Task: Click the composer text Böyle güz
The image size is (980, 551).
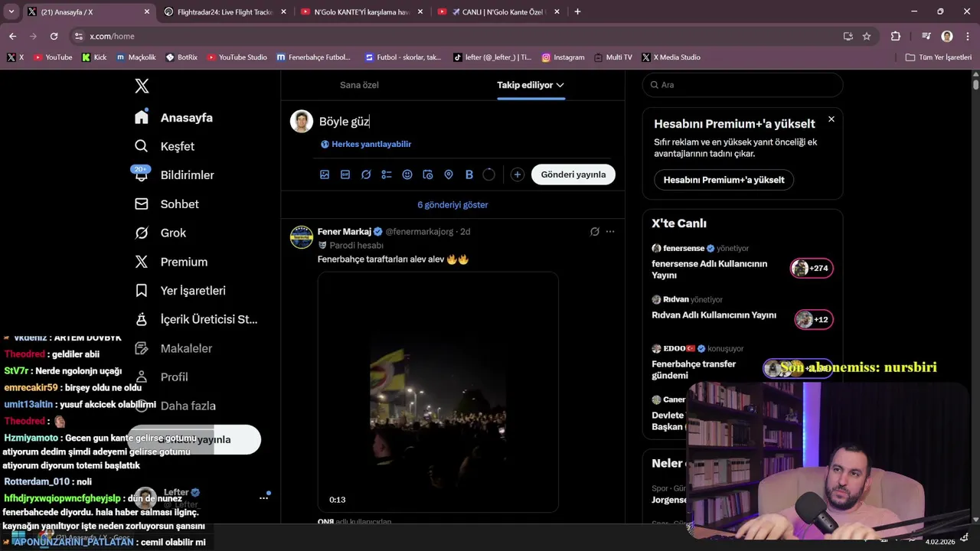Action: tap(345, 122)
